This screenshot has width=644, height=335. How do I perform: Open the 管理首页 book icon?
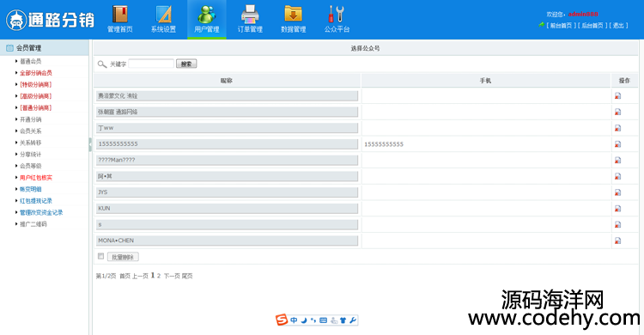[120, 15]
